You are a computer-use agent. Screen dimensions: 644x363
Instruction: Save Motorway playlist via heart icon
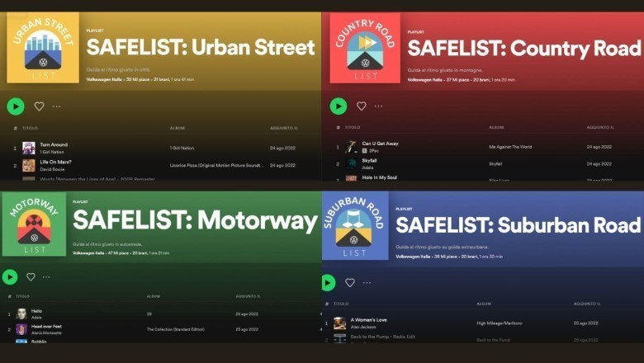31,277
